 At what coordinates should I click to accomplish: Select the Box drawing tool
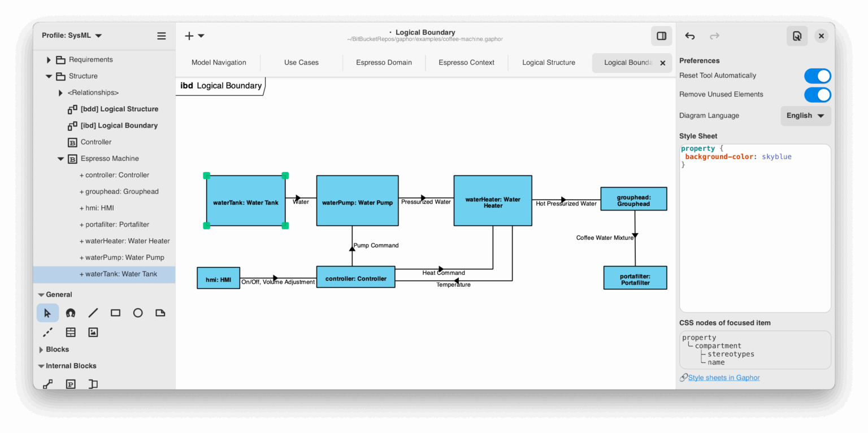pyautogui.click(x=115, y=313)
